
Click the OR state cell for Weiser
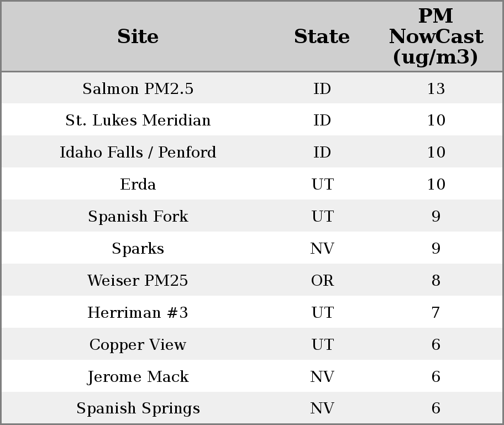click(x=322, y=281)
